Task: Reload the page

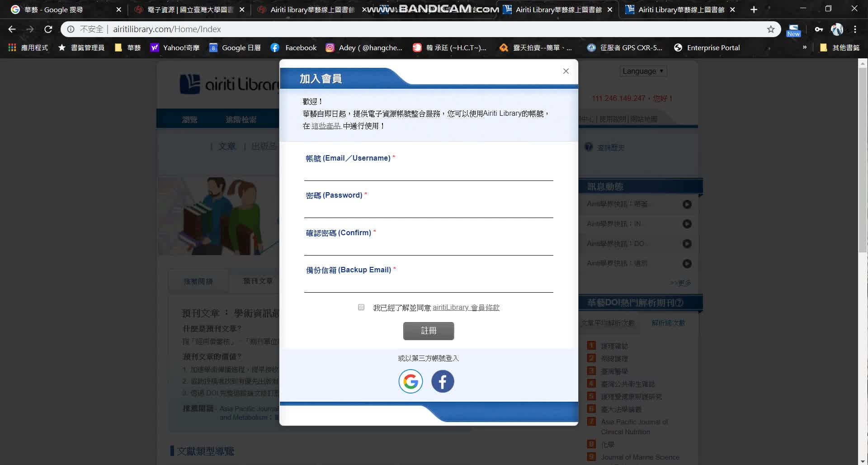Action: (48, 29)
